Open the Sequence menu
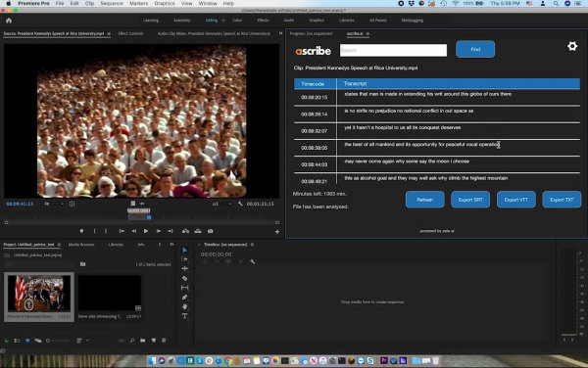Screen dimensions: 588x368 point(112,3)
